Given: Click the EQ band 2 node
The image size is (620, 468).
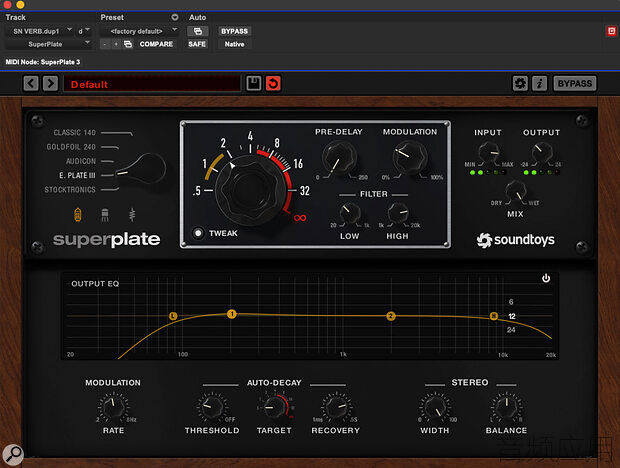Looking at the screenshot, I should pyautogui.click(x=391, y=316).
